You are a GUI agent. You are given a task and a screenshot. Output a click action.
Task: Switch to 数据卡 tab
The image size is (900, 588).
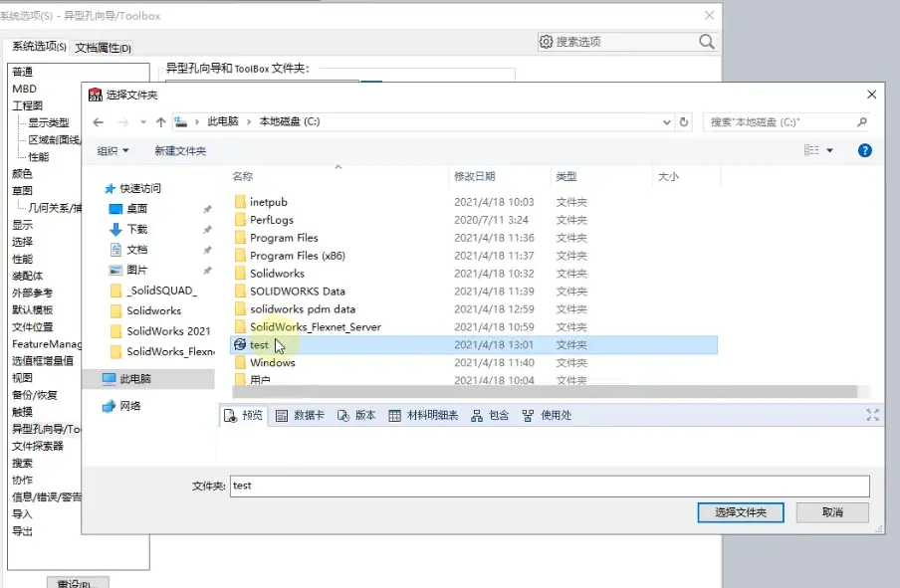[x=301, y=415]
